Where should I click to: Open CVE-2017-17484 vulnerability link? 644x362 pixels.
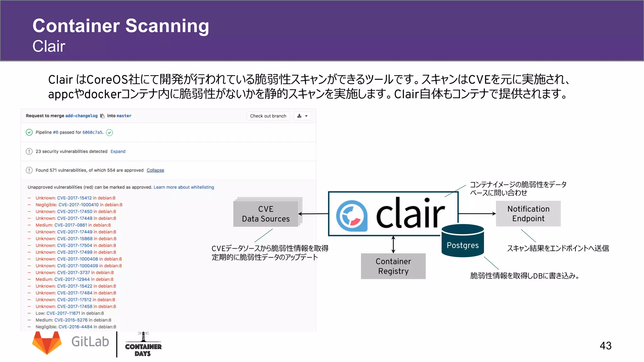pyautogui.click(x=75, y=293)
